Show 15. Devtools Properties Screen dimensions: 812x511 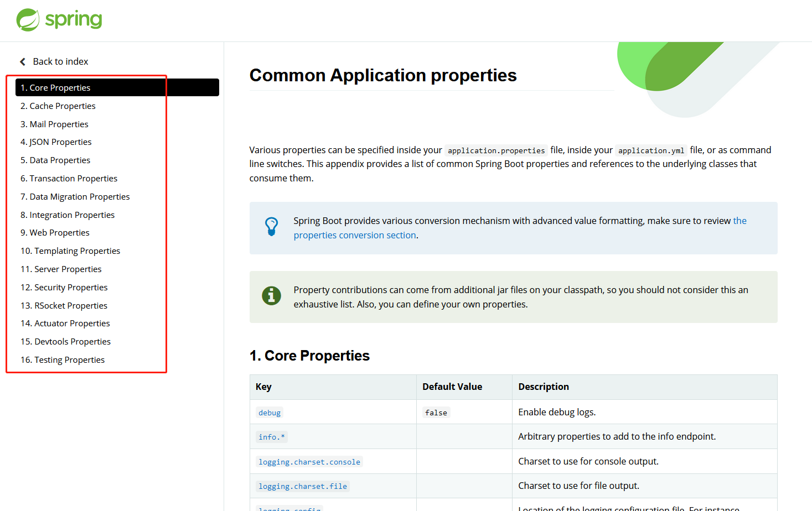[65, 341]
